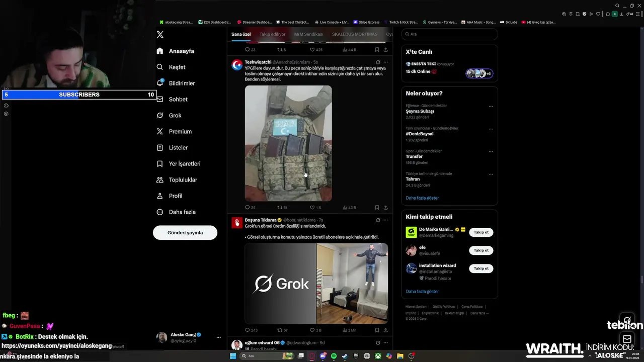
Task: Expand Daha fazla menu in the sidebar
Action: pyautogui.click(x=176, y=212)
